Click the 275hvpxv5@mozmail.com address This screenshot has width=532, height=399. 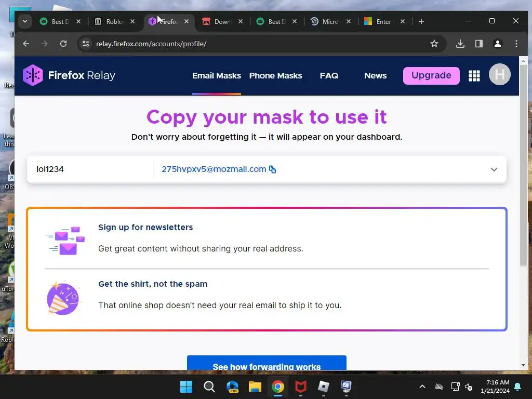click(x=214, y=169)
